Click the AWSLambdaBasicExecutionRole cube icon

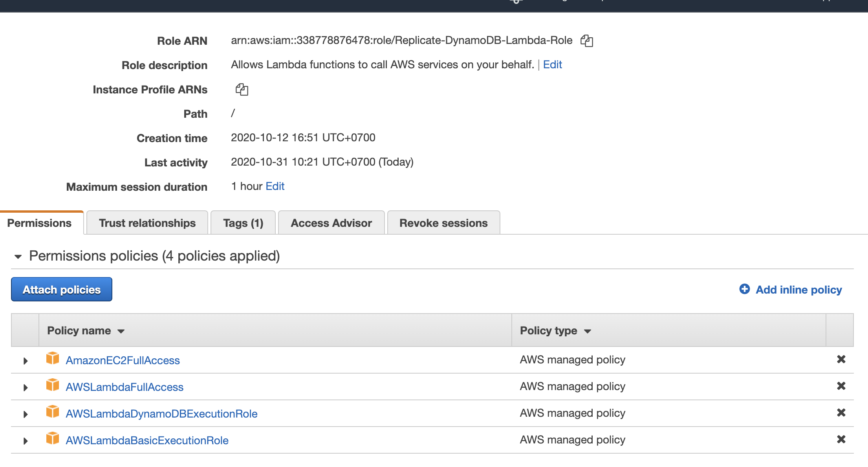(x=52, y=438)
